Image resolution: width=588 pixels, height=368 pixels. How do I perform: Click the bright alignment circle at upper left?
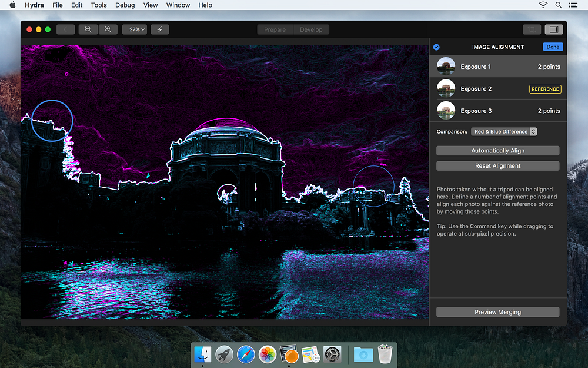[52, 121]
